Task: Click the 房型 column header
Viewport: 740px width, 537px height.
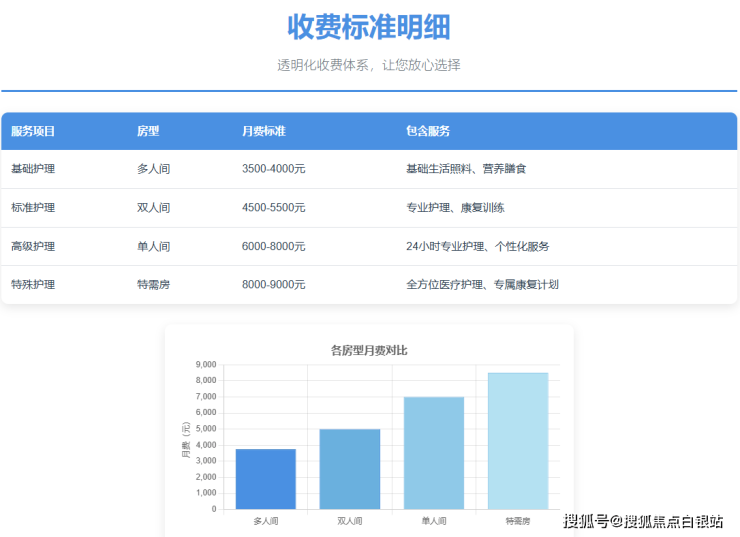Action: pos(148,131)
